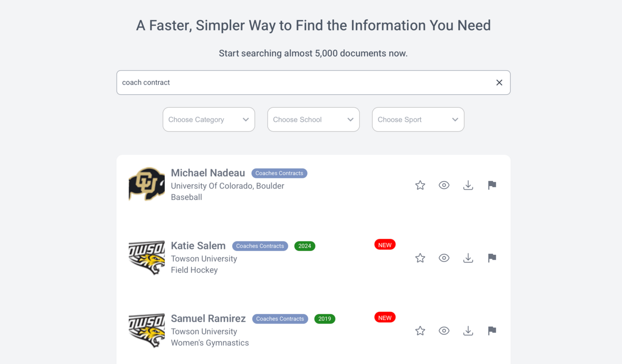Download Michael Nadeau's contract document
622x364 pixels.
tap(468, 185)
